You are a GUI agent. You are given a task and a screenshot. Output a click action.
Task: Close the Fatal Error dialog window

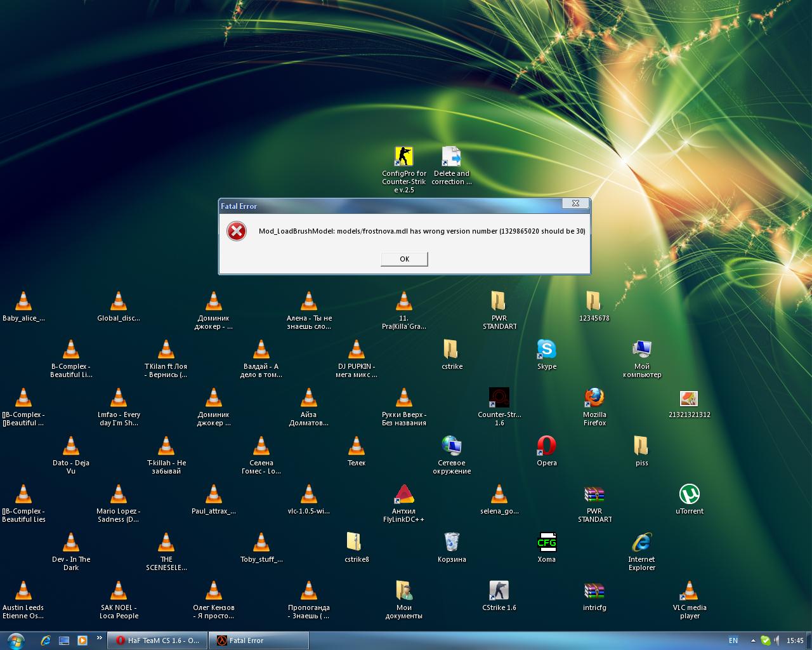pos(575,204)
